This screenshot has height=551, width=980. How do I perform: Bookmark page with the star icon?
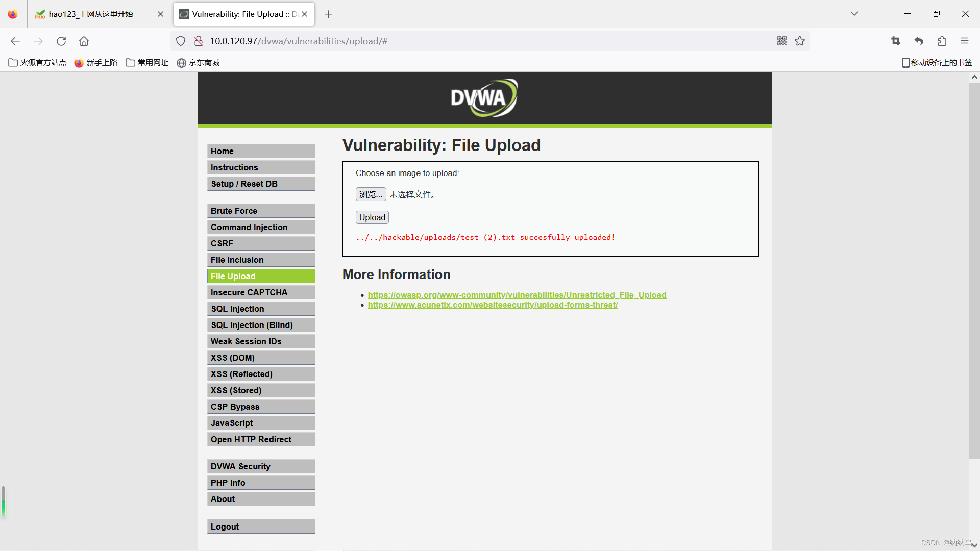click(800, 41)
